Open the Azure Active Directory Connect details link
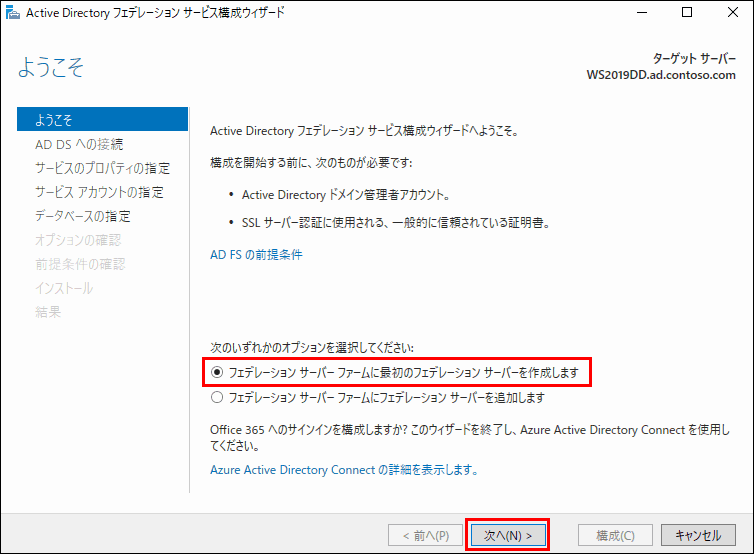Screen dimensions: 754x554 click(344, 469)
